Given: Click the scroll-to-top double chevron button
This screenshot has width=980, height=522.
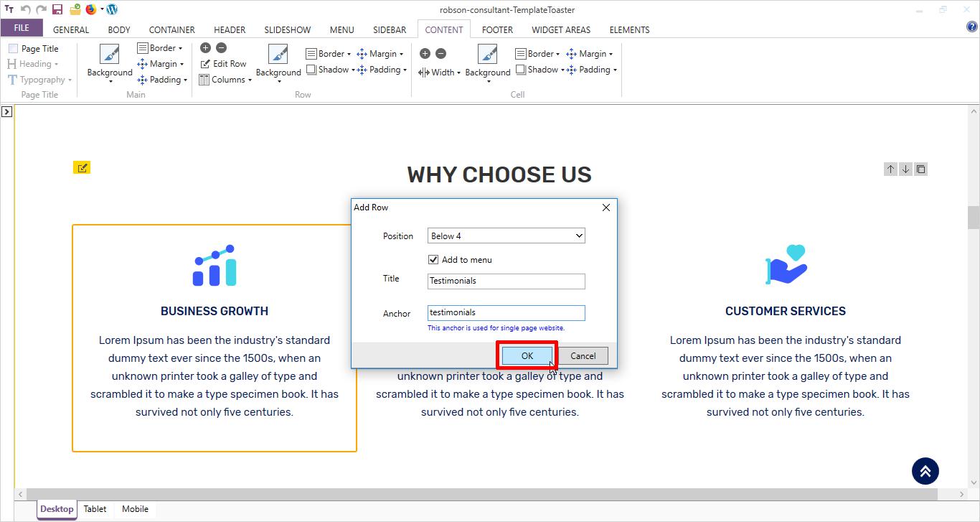Looking at the screenshot, I should (x=925, y=471).
